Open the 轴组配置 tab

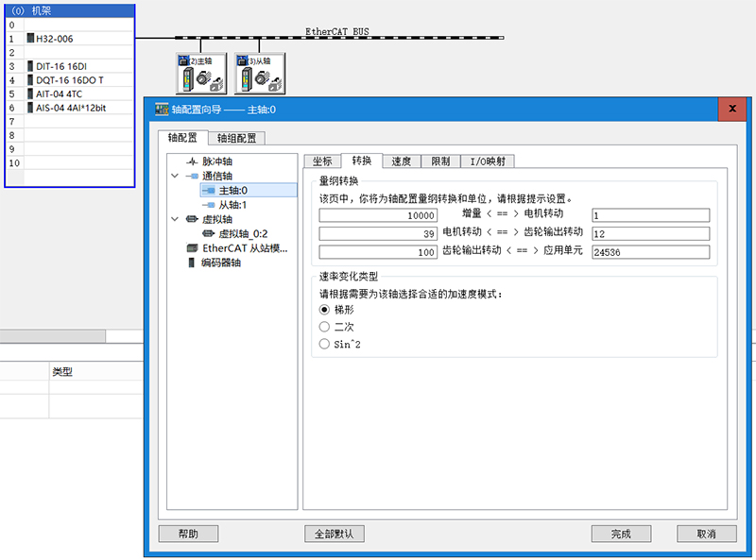(236, 138)
